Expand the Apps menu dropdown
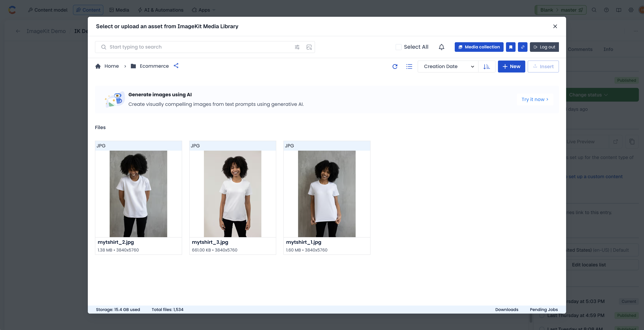The height and width of the screenshot is (330, 644). (x=203, y=10)
